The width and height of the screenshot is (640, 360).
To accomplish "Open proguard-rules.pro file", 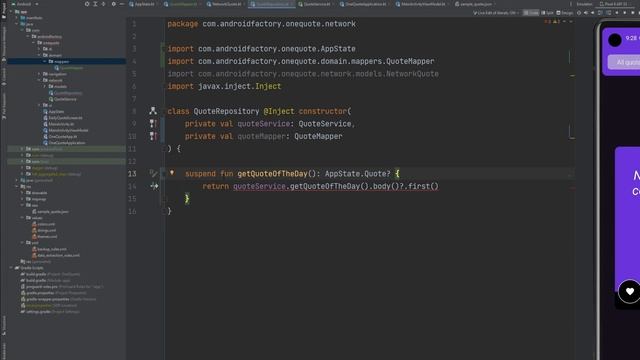I will tap(61, 287).
